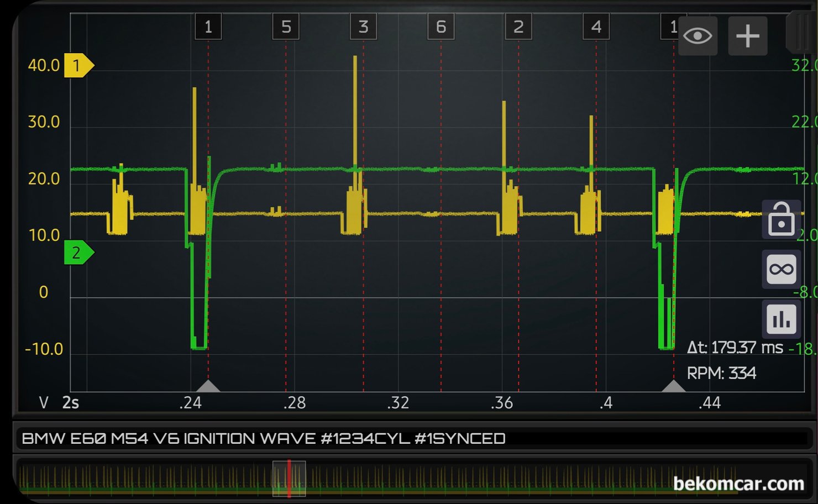Toggle the eye visibility icon

698,36
